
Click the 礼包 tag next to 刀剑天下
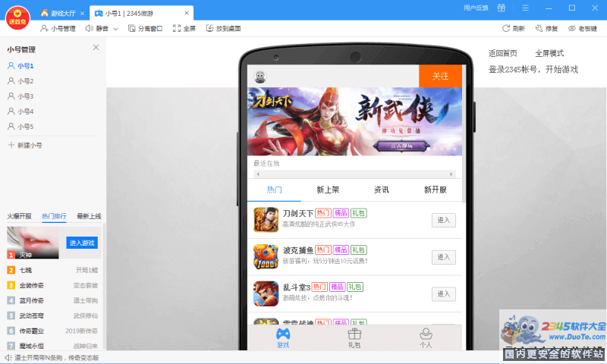point(359,213)
